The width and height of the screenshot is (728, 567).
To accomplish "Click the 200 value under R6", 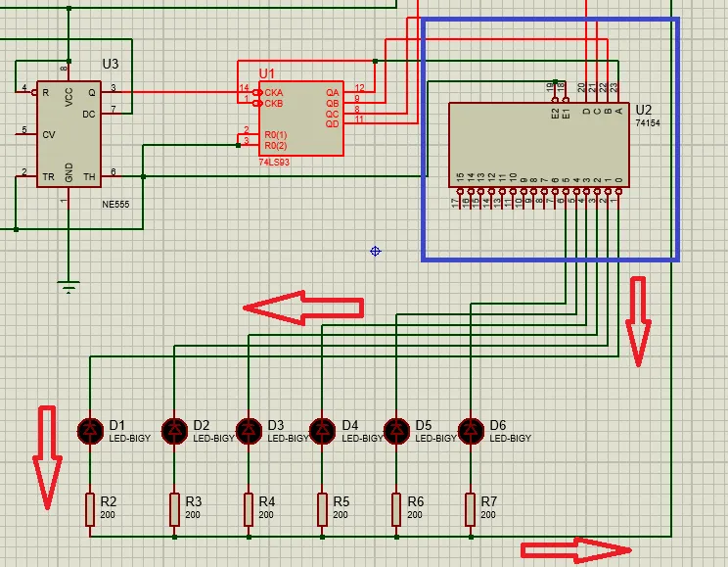I will [415, 515].
